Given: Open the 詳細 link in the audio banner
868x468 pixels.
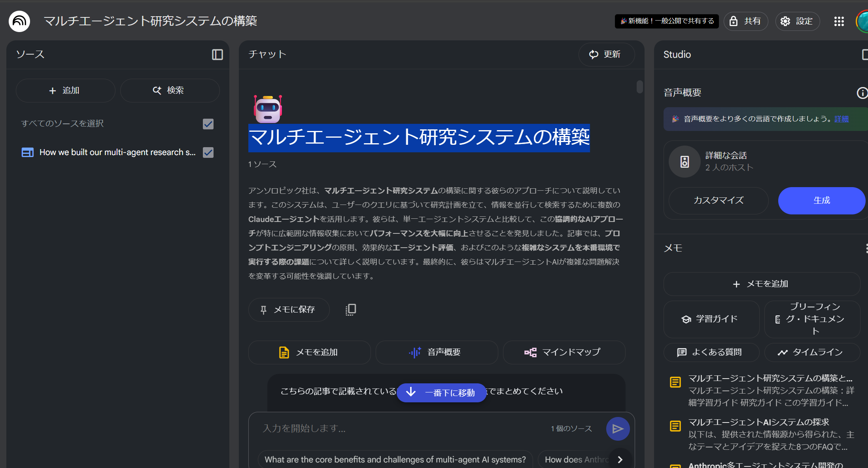Looking at the screenshot, I should pos(841,119).
